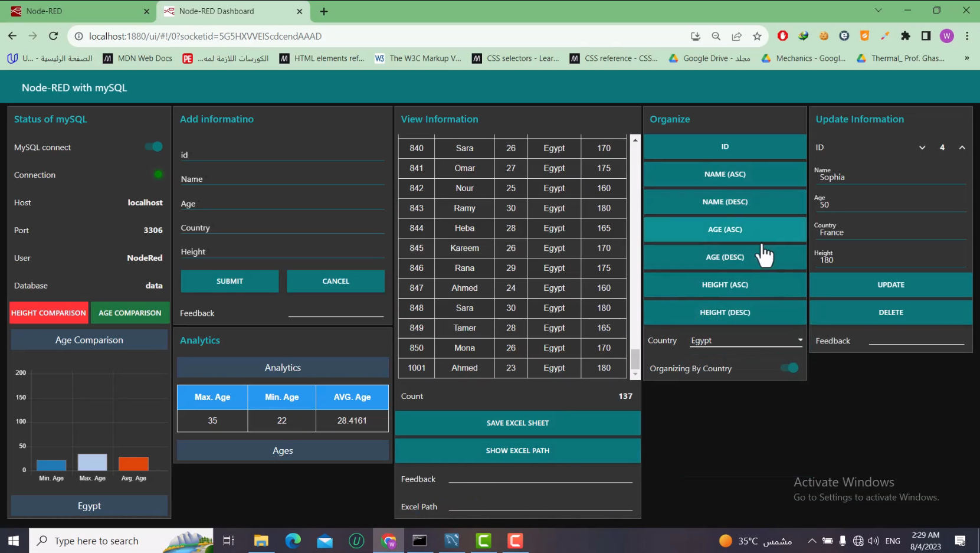Expand the ID dropdown in Update Information
The height and width of the screenshot is (553, 980).
point(922,148)
